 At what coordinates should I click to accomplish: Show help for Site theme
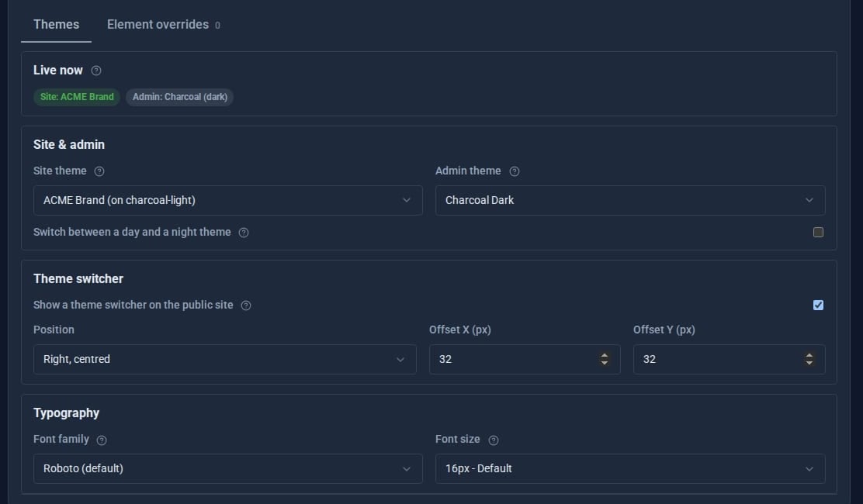(99, 171)
